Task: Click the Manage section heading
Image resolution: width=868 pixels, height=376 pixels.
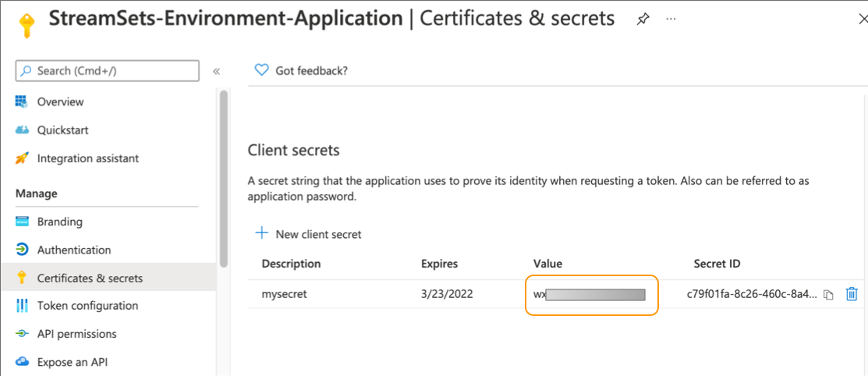Action: tap(37, 193)
